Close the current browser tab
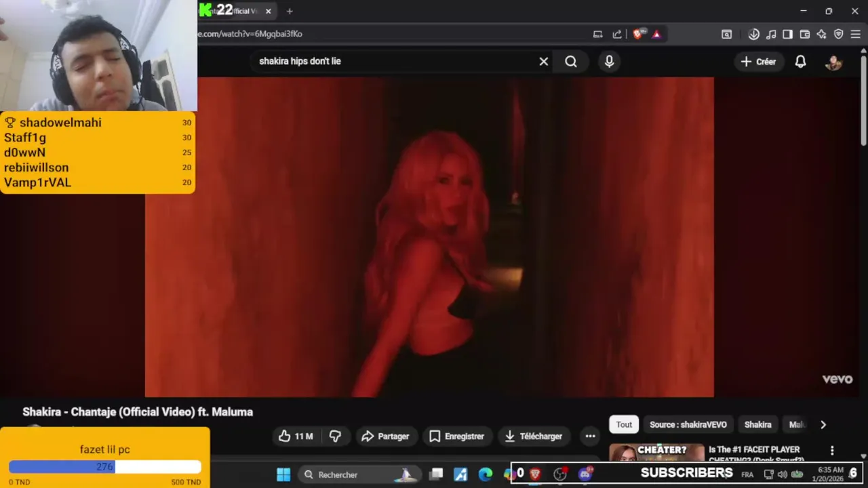Viewport: 868px width, 488px height. click(269, 11)
